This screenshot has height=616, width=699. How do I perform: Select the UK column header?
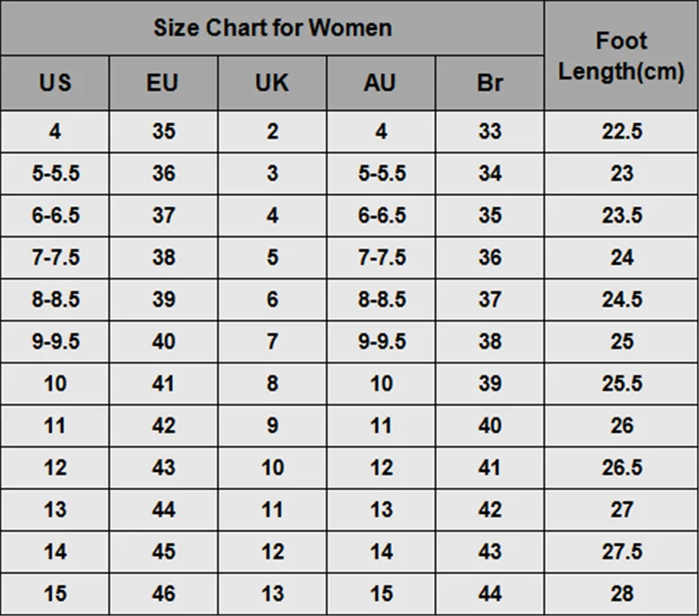(x=272, y=82)
